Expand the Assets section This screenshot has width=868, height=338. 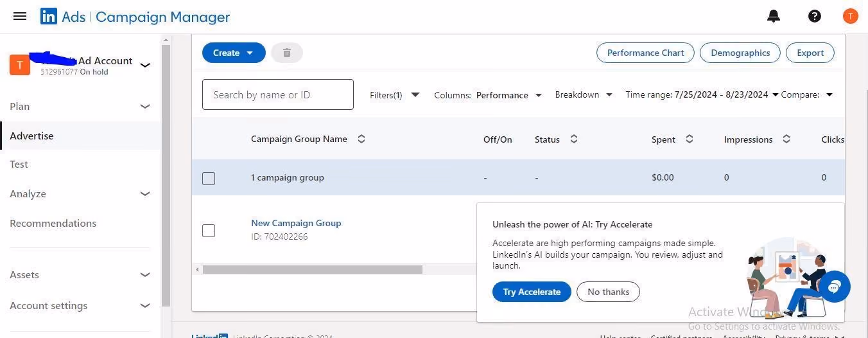click(145, 275)
